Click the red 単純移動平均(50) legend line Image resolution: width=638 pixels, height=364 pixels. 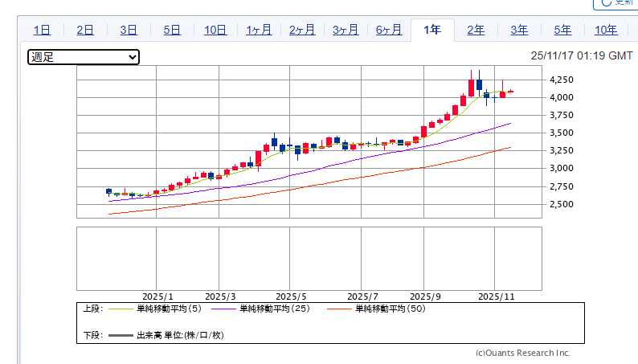coord(340,309)
